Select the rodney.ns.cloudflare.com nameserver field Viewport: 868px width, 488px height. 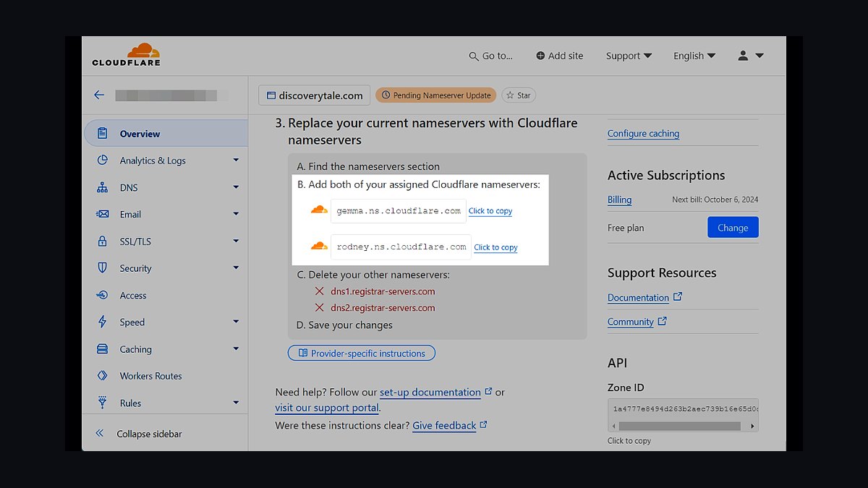[x=401, y=247]
